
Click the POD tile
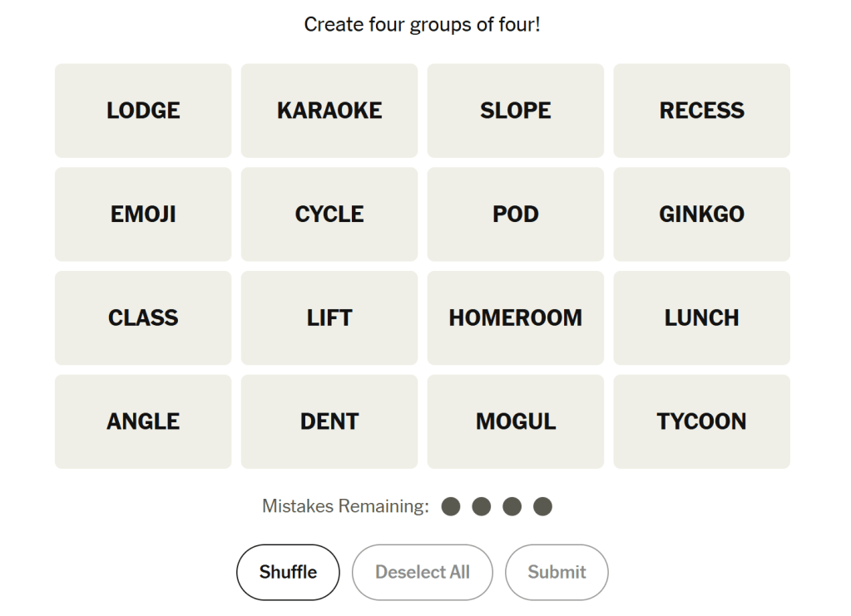click(516, 214)
